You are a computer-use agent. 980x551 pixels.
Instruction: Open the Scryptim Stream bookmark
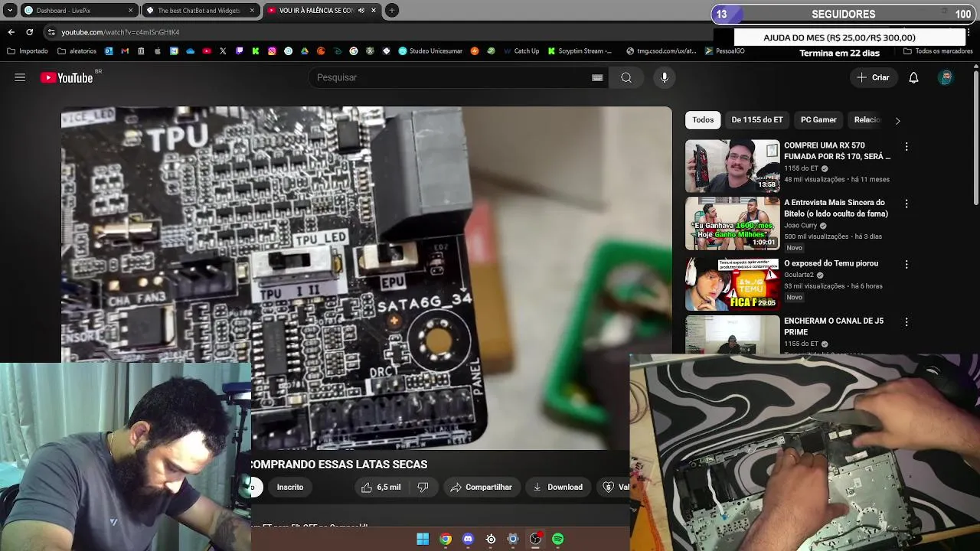click(580, 51)
